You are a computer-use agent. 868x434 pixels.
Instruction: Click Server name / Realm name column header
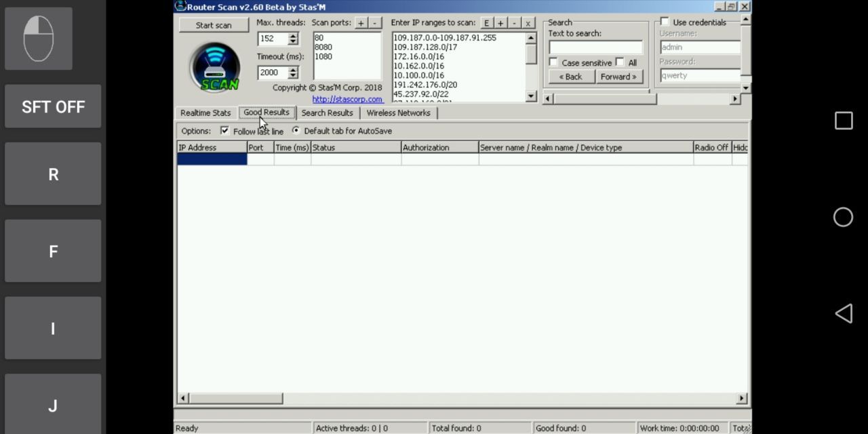pyautogui.click(x=586, y=147)
